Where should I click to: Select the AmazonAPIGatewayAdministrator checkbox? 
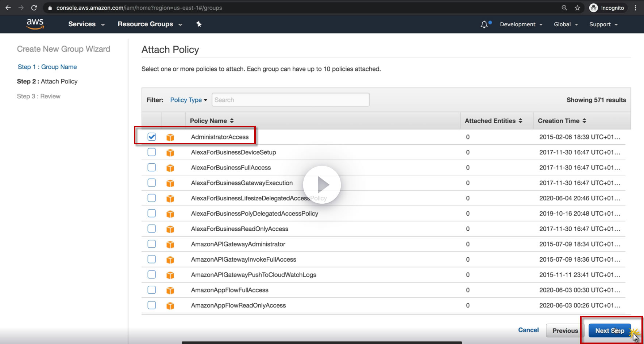152,244
